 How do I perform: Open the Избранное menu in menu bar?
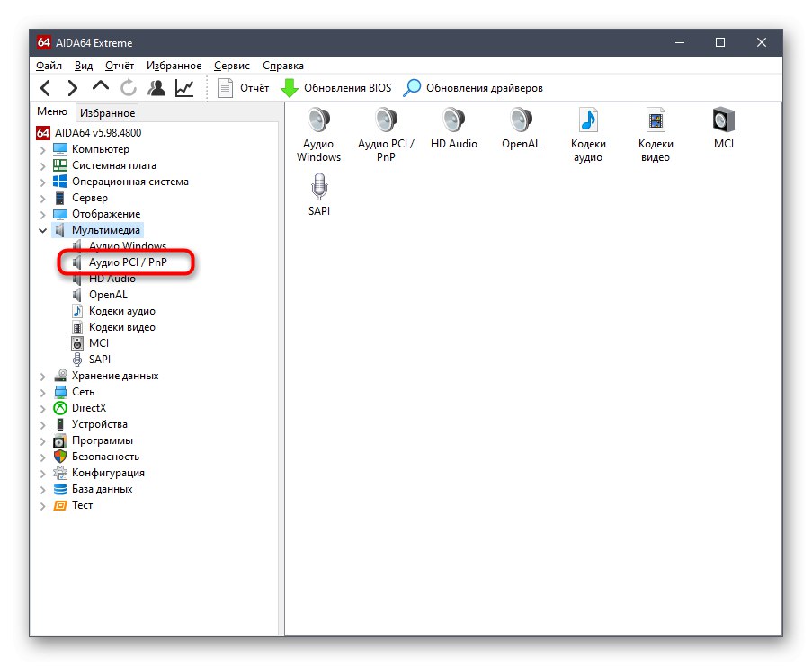click(174, 66)
